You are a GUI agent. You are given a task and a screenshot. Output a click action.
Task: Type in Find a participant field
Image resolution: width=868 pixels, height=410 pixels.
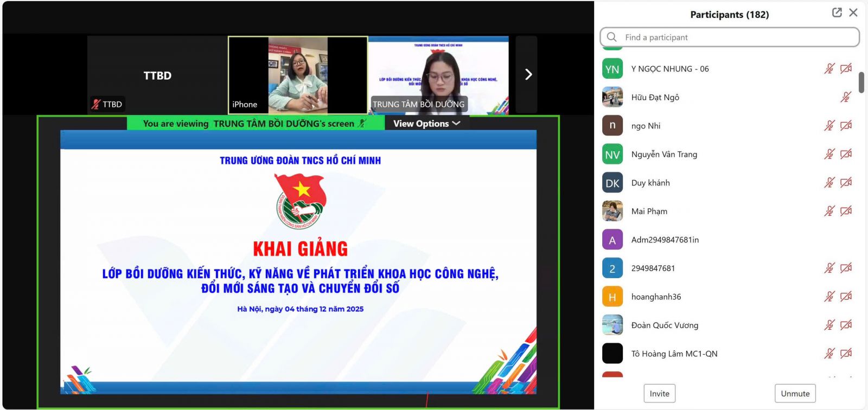(738, 37)
